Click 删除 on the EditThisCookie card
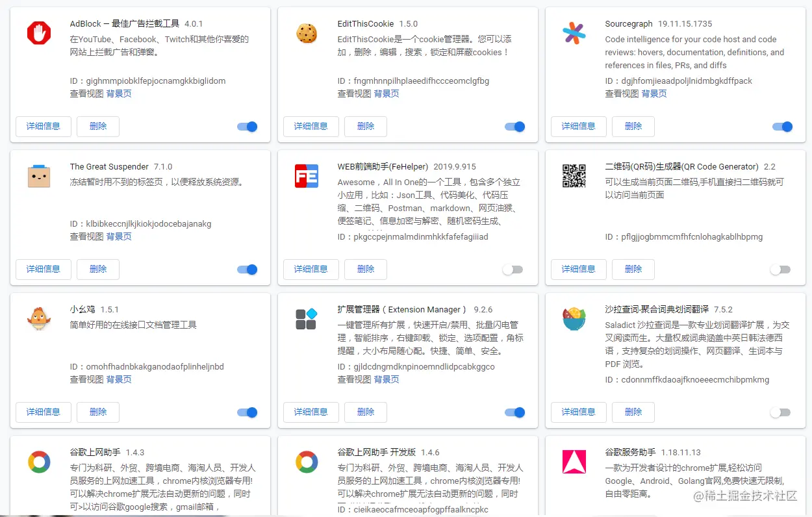 point(366,127)
